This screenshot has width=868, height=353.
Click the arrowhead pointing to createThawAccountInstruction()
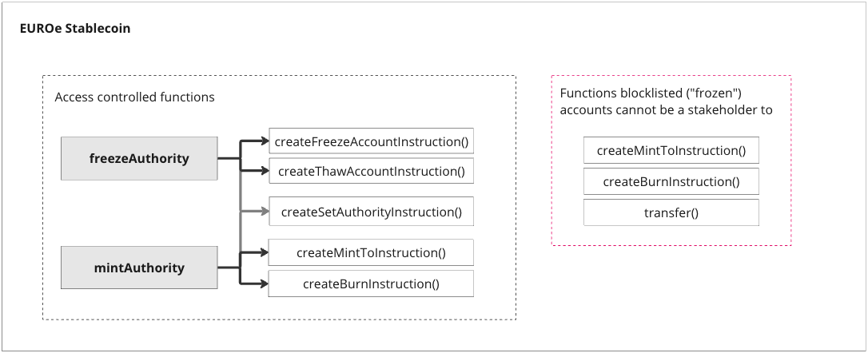(x=264, y=170)
